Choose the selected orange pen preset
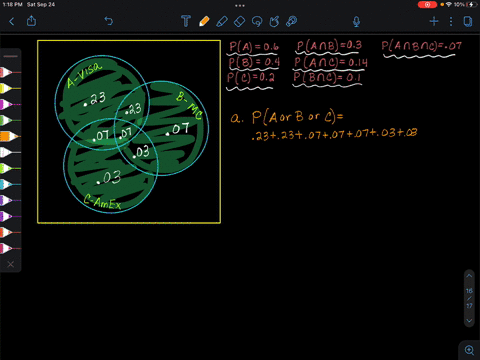The image size is (480, 360). click(x=10, y=136)
